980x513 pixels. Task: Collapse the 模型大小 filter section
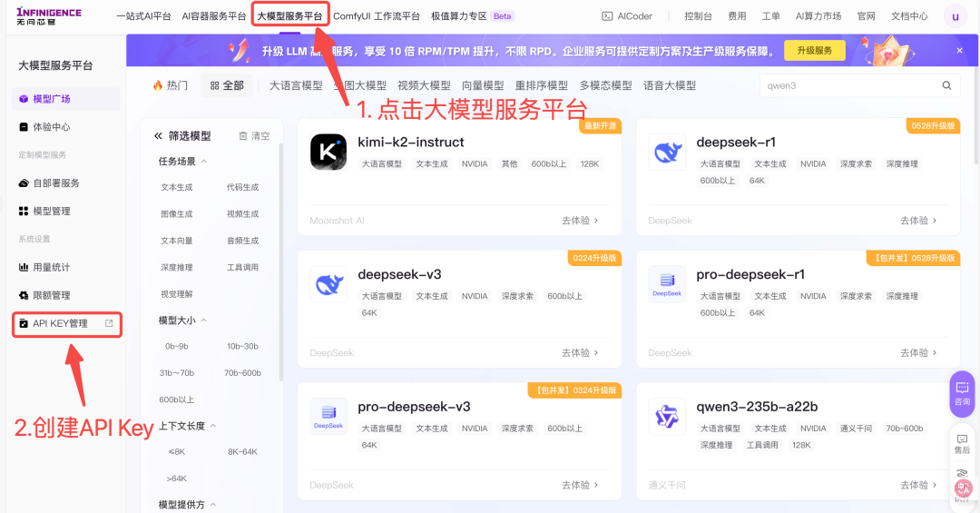pos(204,321)
